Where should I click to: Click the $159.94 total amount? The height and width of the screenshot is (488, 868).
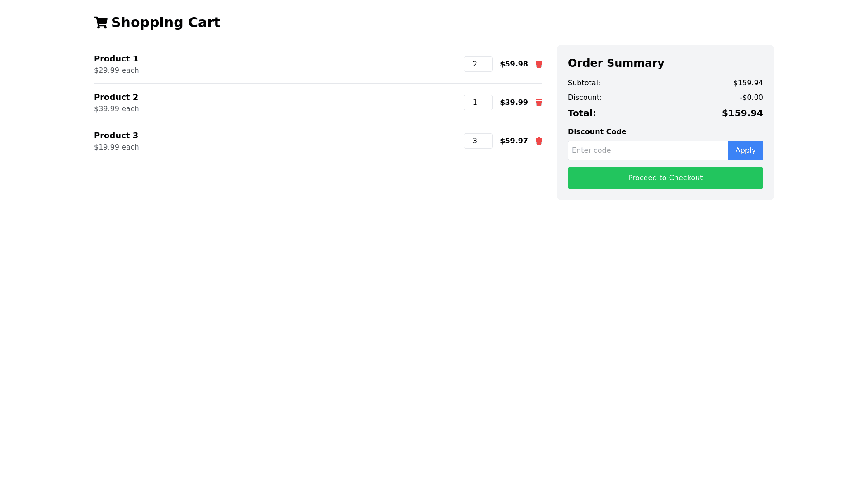click(742, 113)
